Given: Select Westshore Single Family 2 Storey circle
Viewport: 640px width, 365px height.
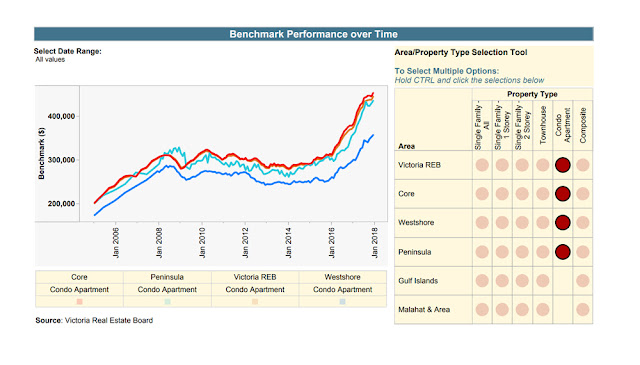Looking at the screenshot, I should 522,223.
